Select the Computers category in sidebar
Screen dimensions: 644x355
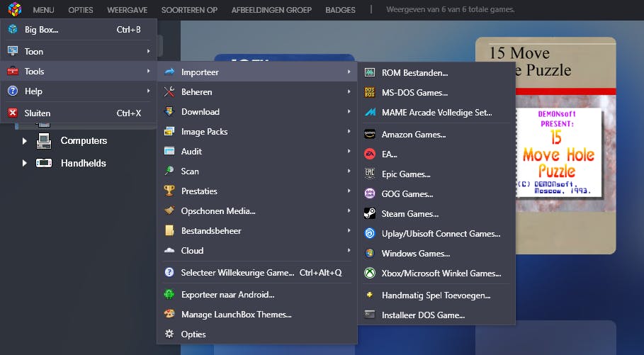coord(84,140)
